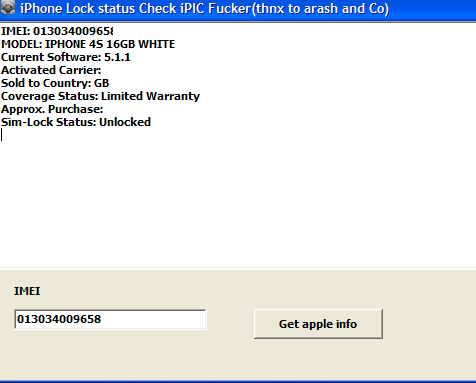Place cursor on the IMEI result line
The height and width of the screenshot is (383, 476).
point(57,31)
